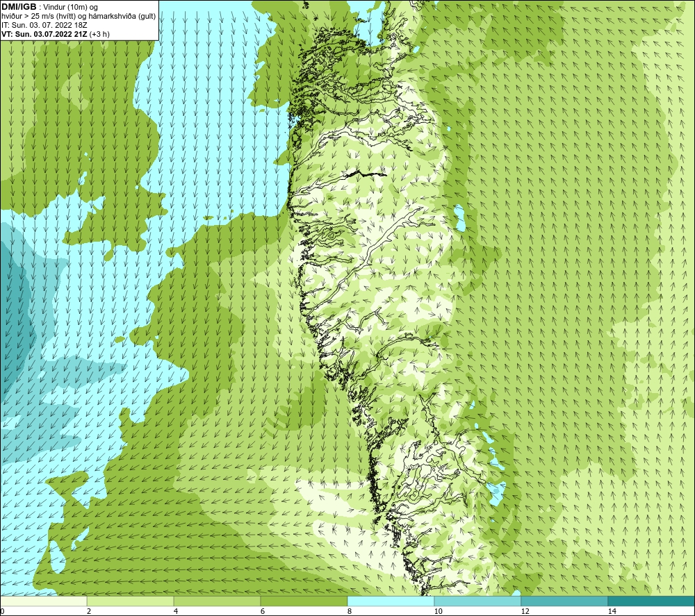Click the 6–8 m/s legend swatch
695x616 pixels.
[304, 601]
